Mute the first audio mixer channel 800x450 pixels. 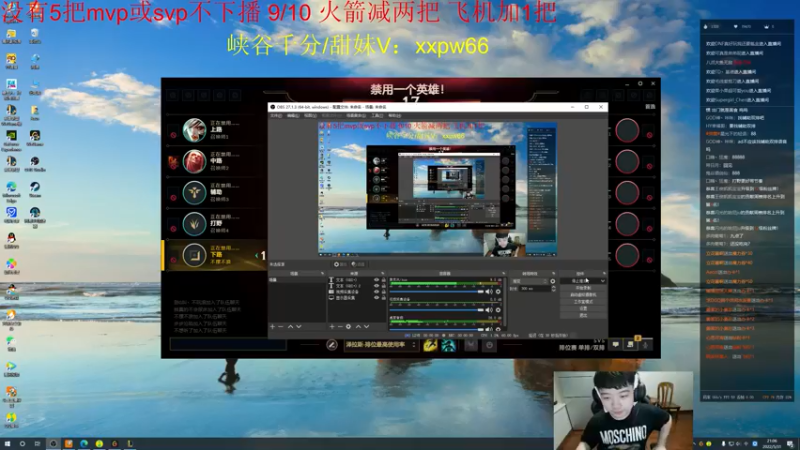pos(489,292)
